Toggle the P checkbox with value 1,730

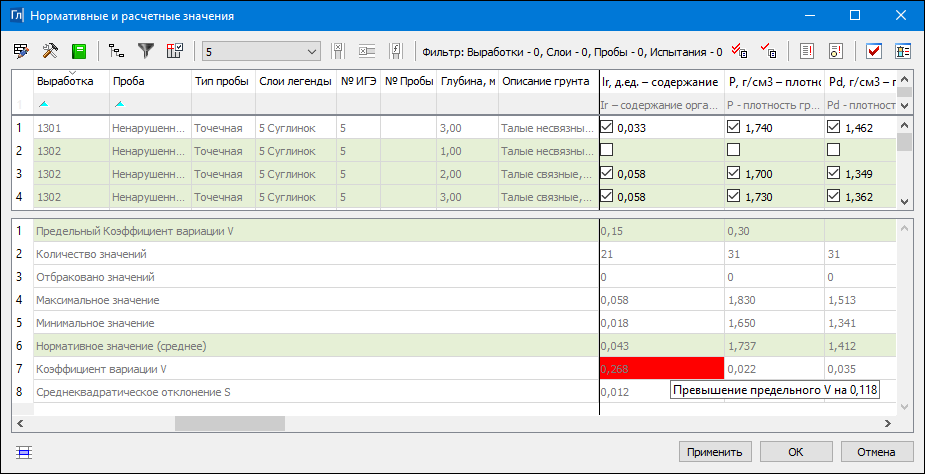coord(733,197)
